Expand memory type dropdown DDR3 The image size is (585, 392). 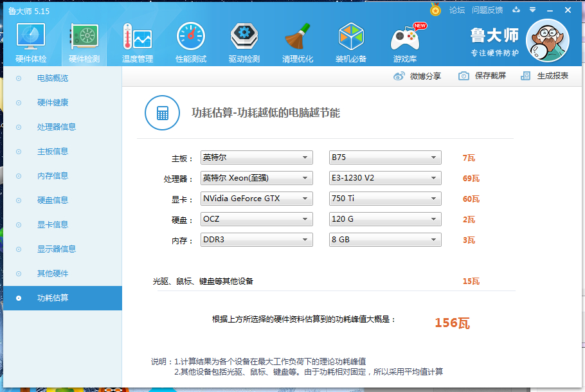coord(256,240)
